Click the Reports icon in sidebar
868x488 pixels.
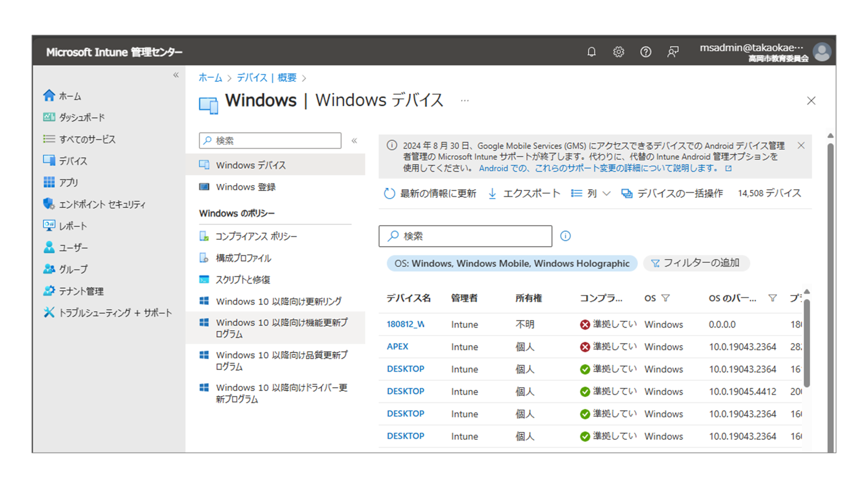(x=49, y=226)
